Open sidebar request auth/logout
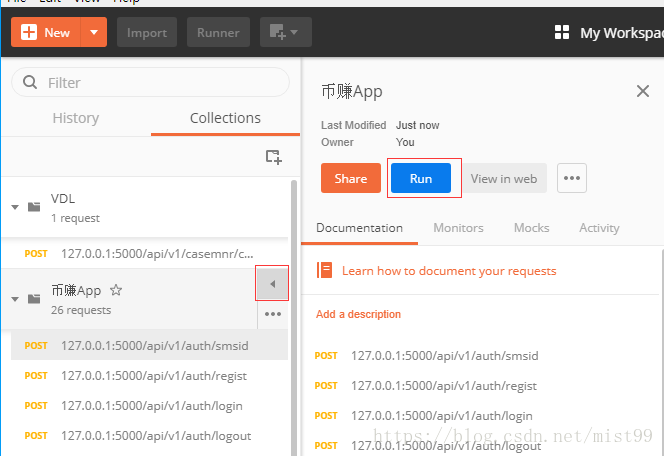 point(149,436)
